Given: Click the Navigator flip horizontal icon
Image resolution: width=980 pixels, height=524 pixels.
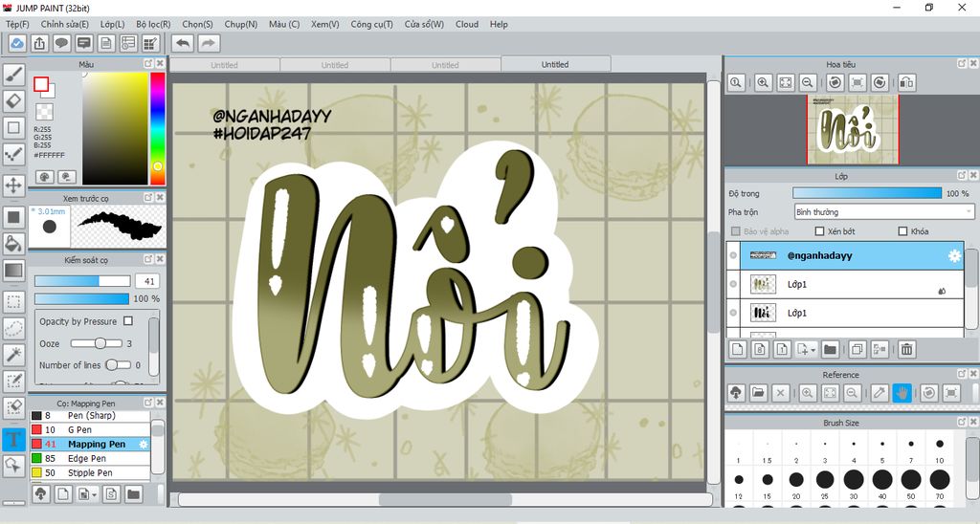Looking at the screenshot, I should [907, 82].
